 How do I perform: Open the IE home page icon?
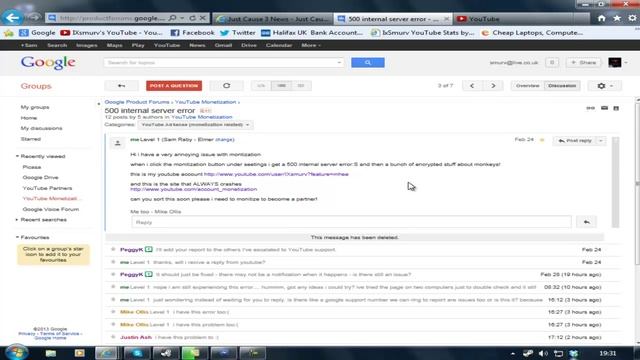[601, 18]
